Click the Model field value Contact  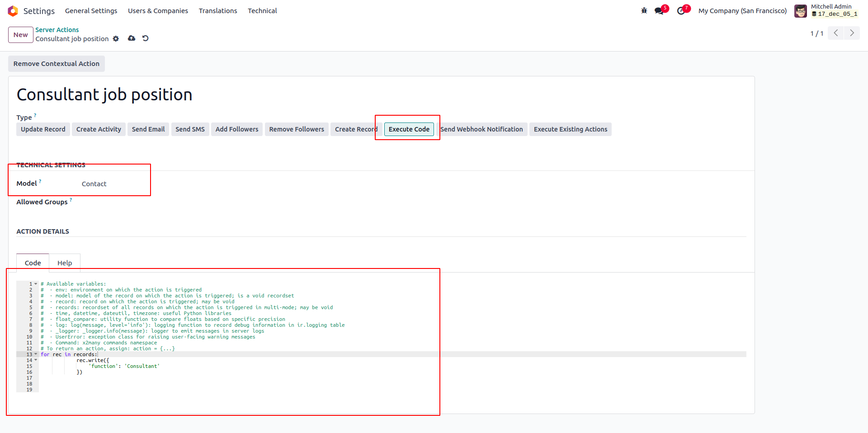click(94, 184)
